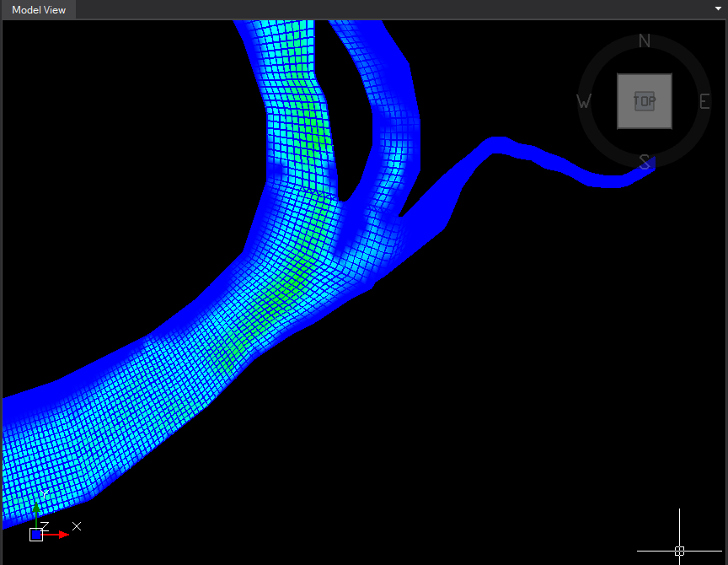Rotate view to South on compass

(x=645, y=162)
